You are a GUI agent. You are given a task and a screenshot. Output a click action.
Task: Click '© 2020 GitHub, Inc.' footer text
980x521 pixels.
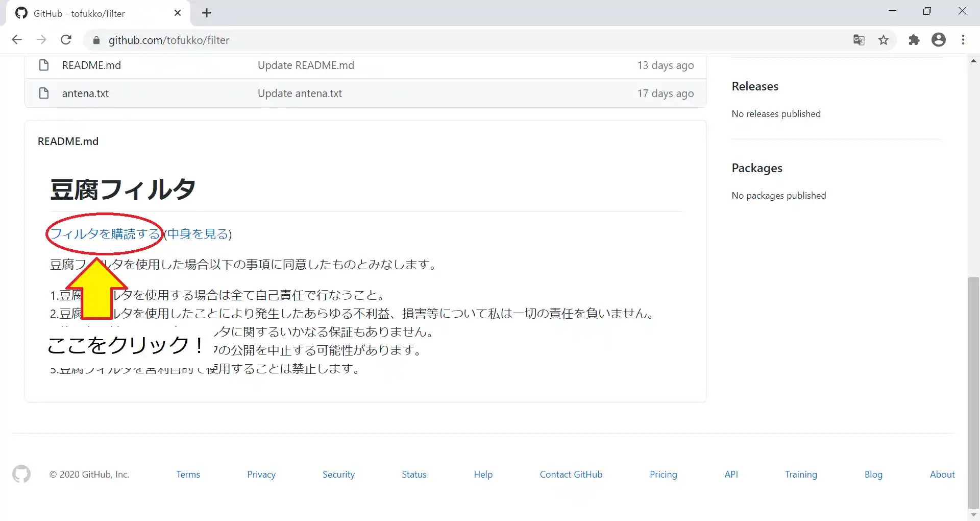[x=89, y=475]
